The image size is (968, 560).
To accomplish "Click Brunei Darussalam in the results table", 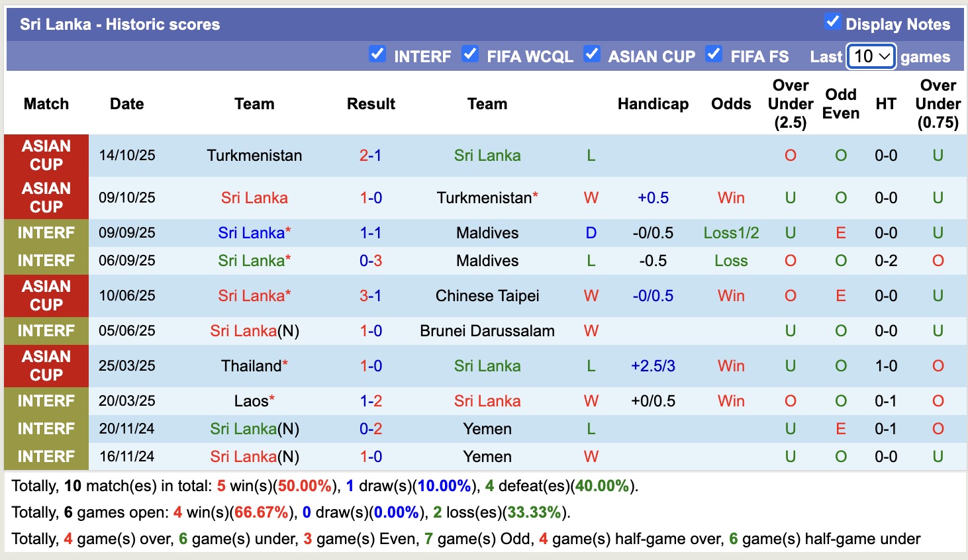I will (x=487, y=330).
